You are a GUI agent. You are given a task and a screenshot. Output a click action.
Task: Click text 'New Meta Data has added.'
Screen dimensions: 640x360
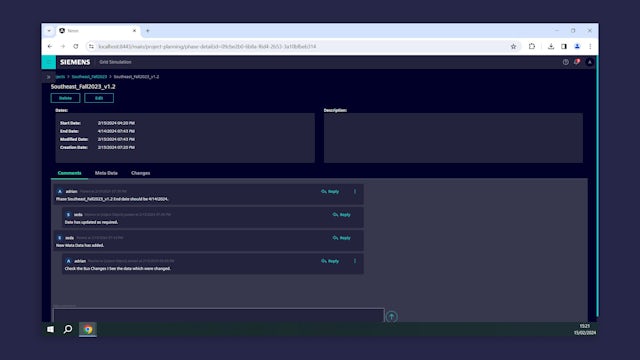coord(80,246)
